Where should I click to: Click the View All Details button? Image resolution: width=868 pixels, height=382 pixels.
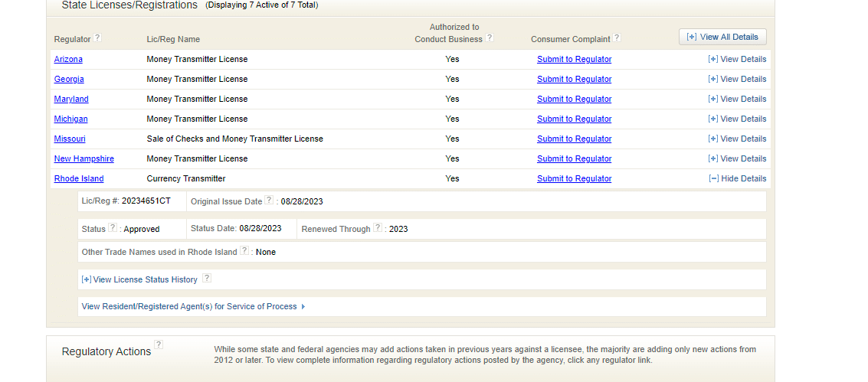[722, 37]
